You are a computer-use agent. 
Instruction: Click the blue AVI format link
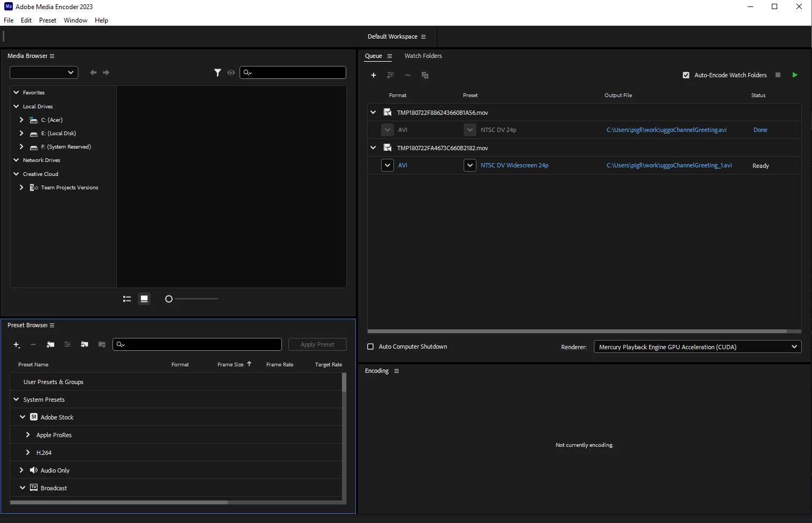coord(403,165)
